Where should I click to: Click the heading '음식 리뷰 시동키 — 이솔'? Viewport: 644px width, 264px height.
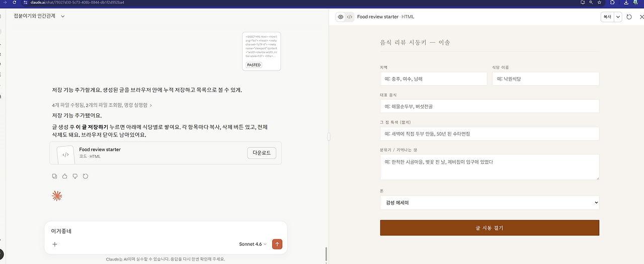click(x=415, y=43)
